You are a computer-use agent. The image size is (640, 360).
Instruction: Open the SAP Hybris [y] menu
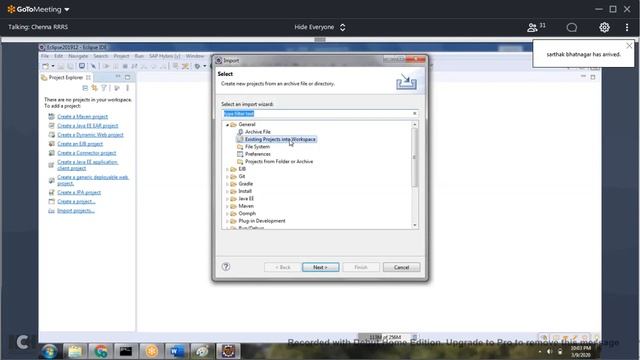(164, 56)
